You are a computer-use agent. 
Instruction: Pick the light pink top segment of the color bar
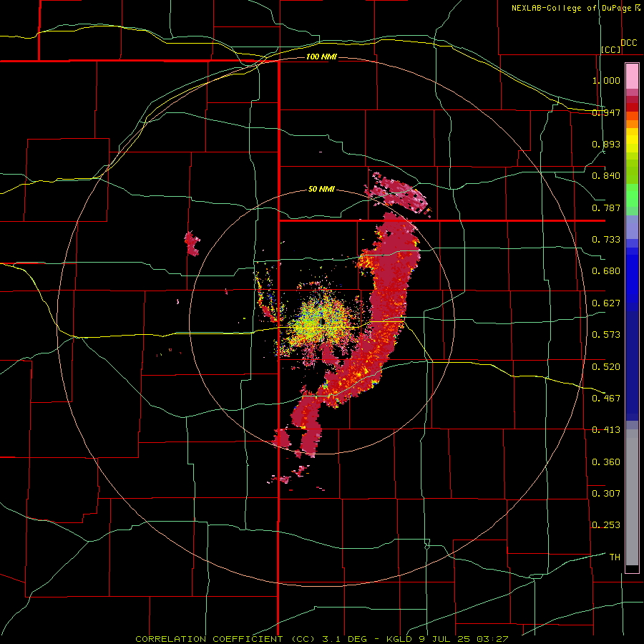point(632,77)
